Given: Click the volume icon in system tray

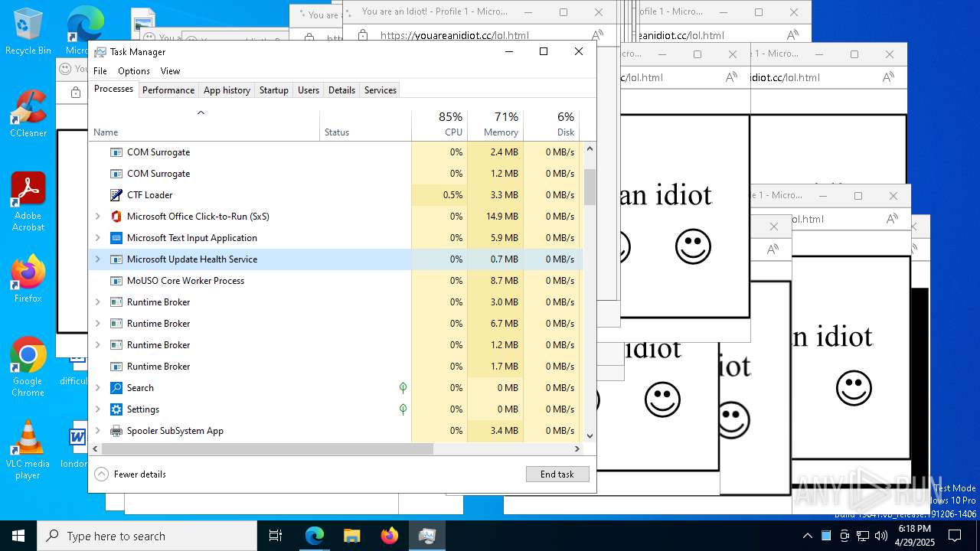Looking at the screenshot, I should 881,536.
